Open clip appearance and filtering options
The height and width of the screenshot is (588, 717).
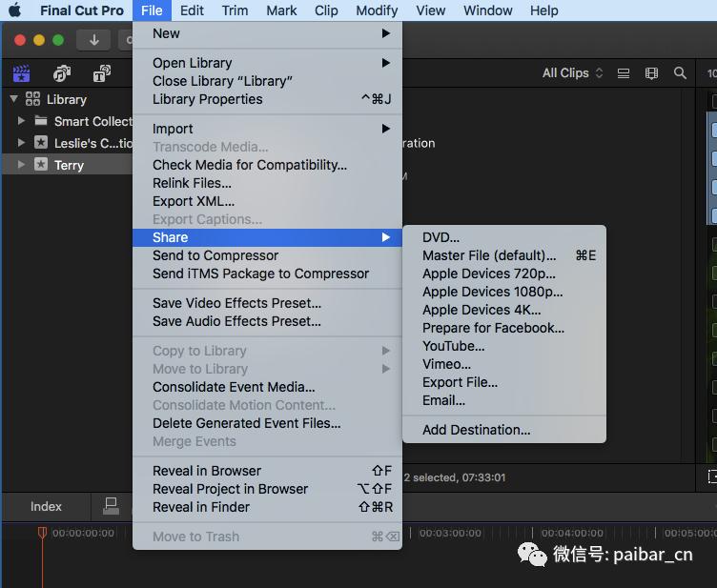(x=652, y=73)
